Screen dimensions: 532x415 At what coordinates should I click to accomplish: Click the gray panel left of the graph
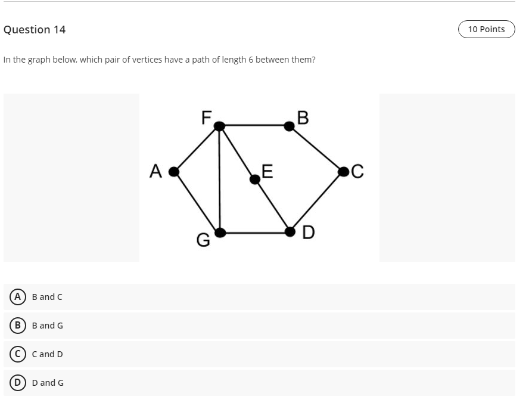point(71,177)
